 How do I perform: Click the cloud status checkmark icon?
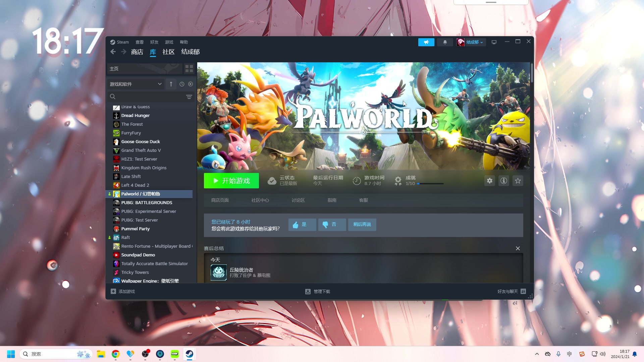click(272, 181)
